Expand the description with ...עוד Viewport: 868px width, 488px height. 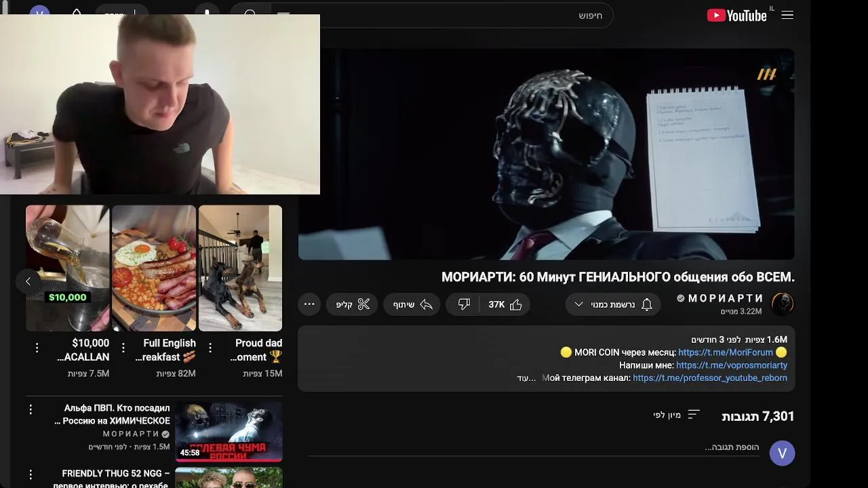(526, 378)
